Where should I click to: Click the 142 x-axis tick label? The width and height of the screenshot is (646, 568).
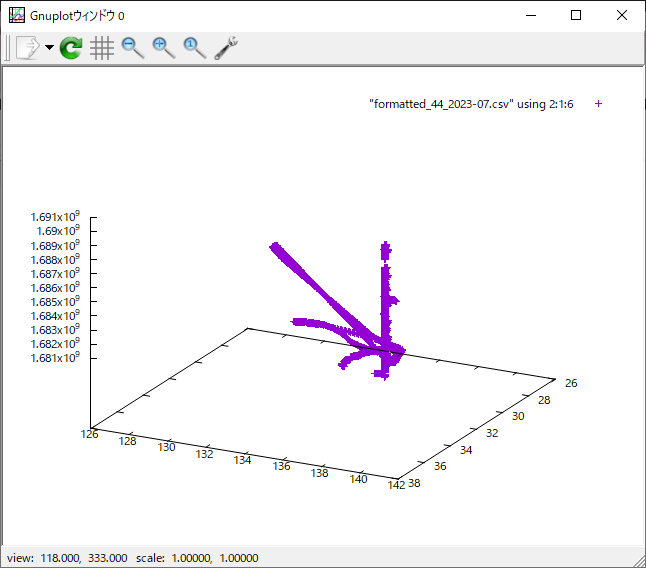pos(397,486)
